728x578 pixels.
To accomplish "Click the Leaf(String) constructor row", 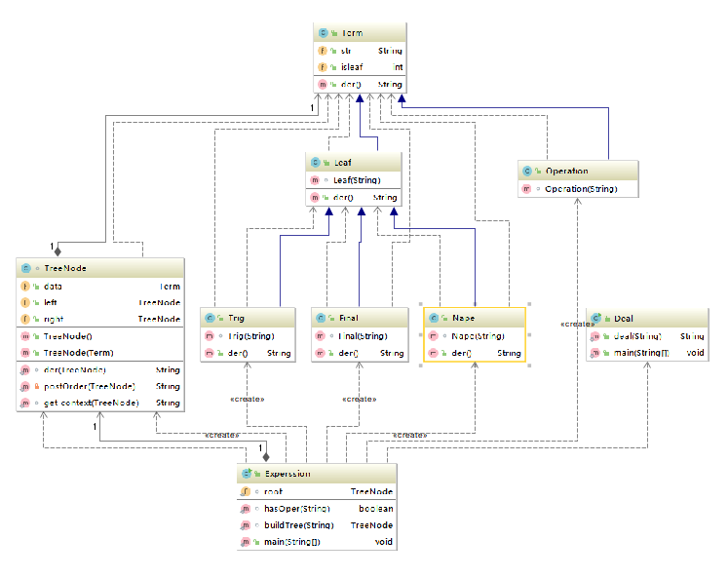I will [x=354, y=180].
